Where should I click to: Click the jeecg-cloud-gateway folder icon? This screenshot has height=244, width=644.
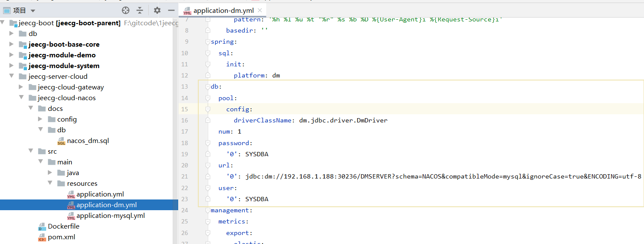pos(32,87)
